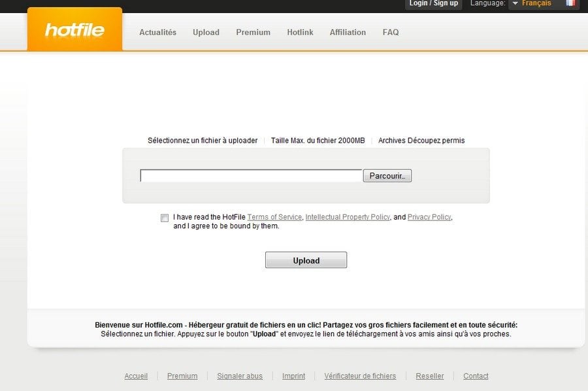Open the Hotlink navigation item

tap(300, 32)
